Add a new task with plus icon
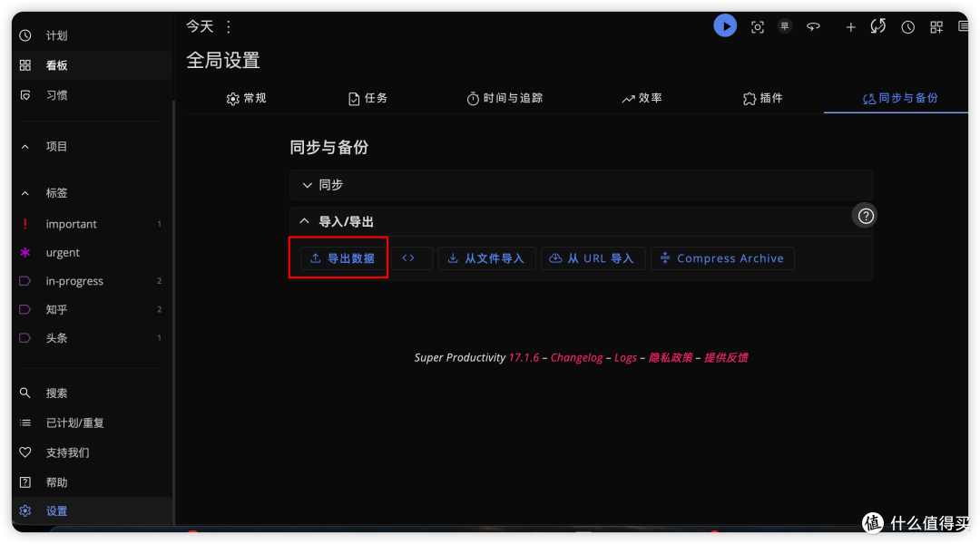This screenshot has height=544, width=980. pos(850,27)
